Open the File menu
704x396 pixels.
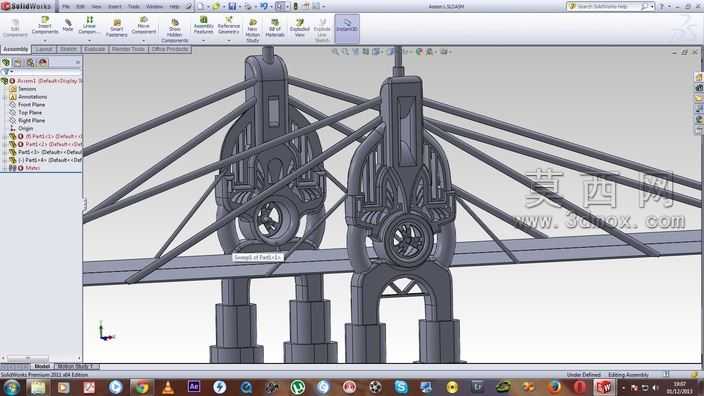66,6
